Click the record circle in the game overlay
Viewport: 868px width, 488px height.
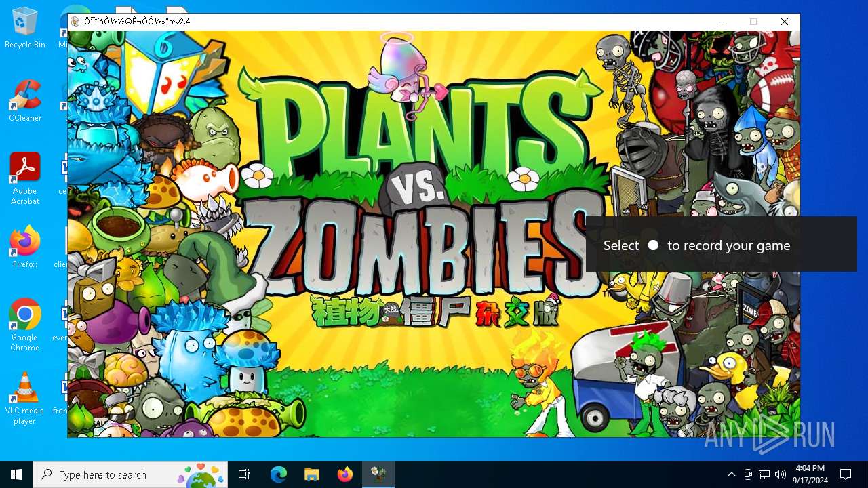pos(653,245)
